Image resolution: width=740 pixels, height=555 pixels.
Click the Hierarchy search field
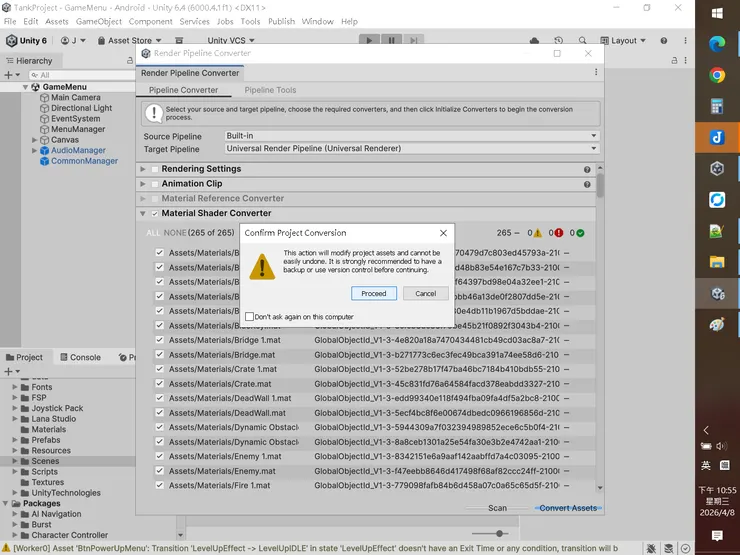click(82, 75)
